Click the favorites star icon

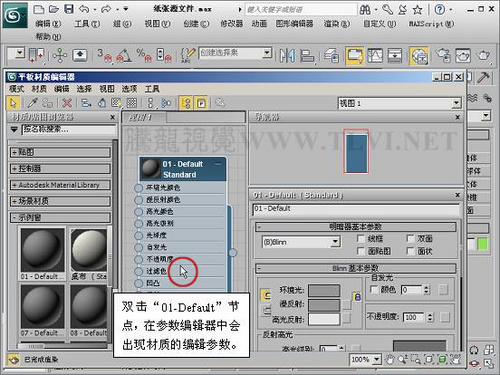click(x=418, y=10)
